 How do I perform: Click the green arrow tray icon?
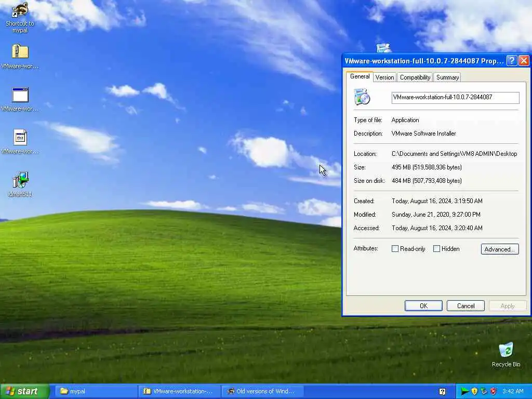(x=464, y=391)
